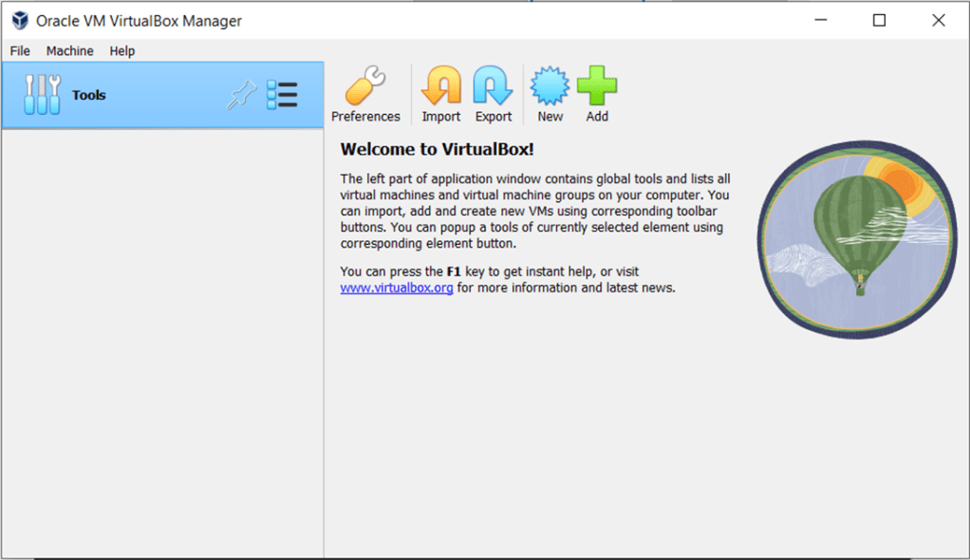The width and height of the screenshot is (970, 560).
Task: Click the Welcome to VirtualBox heading
Action: (438, 149)
